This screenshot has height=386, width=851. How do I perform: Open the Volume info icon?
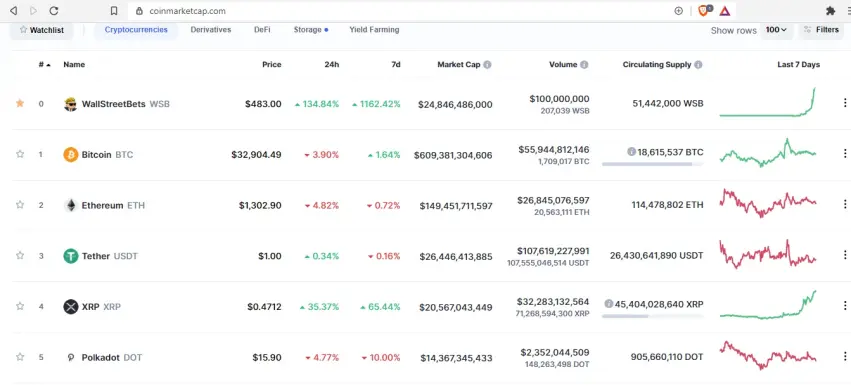click(584, 65)
